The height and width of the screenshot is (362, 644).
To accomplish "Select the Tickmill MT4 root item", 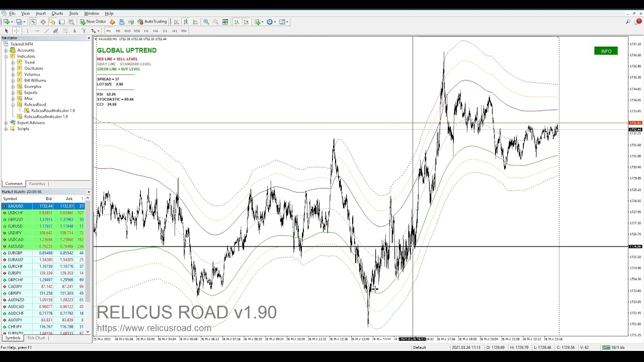I will pos(22,44).
